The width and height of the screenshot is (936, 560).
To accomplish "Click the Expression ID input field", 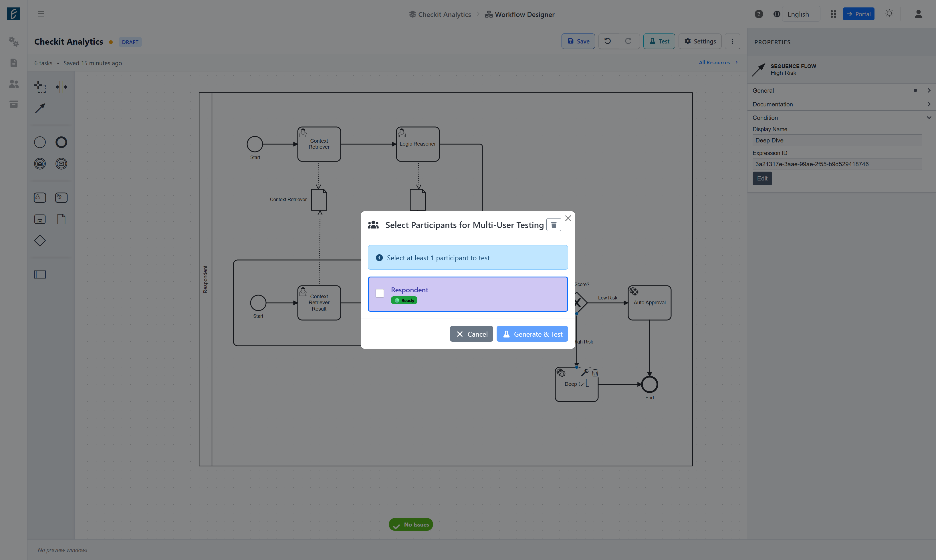I will (x=837, y=164).
